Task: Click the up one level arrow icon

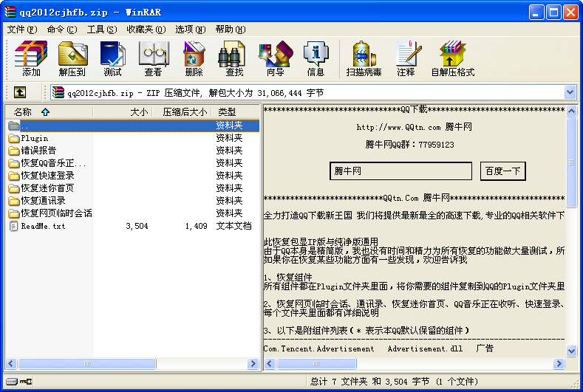Action: [x=20, y=92]
